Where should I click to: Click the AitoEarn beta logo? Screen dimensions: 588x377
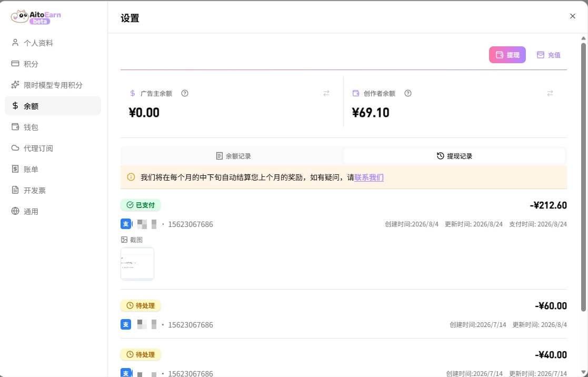click(x=36, y=17)
